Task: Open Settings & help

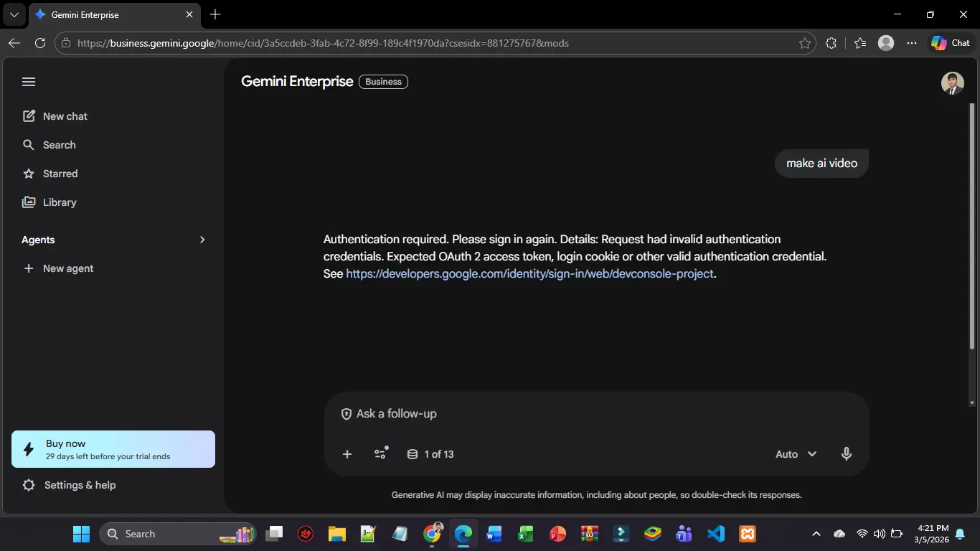Action: pos(69,485)
